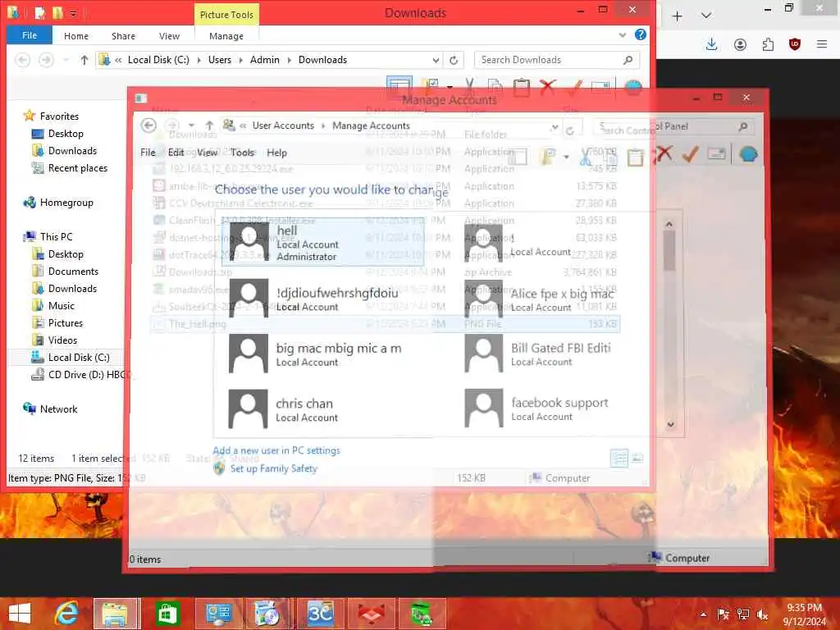
Task: Click the red X Delete icon in Manage Accounts
Action: (x=664, y=155)
